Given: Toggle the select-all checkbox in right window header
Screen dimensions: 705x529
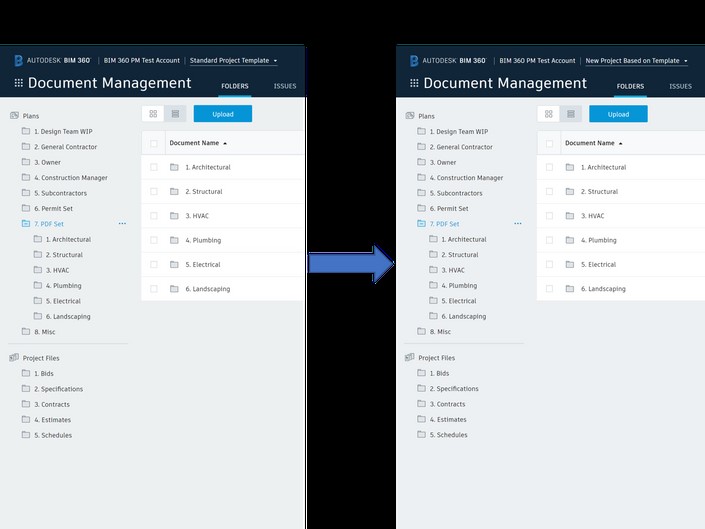Looking at the screenshot, I should tap(549, 143).
